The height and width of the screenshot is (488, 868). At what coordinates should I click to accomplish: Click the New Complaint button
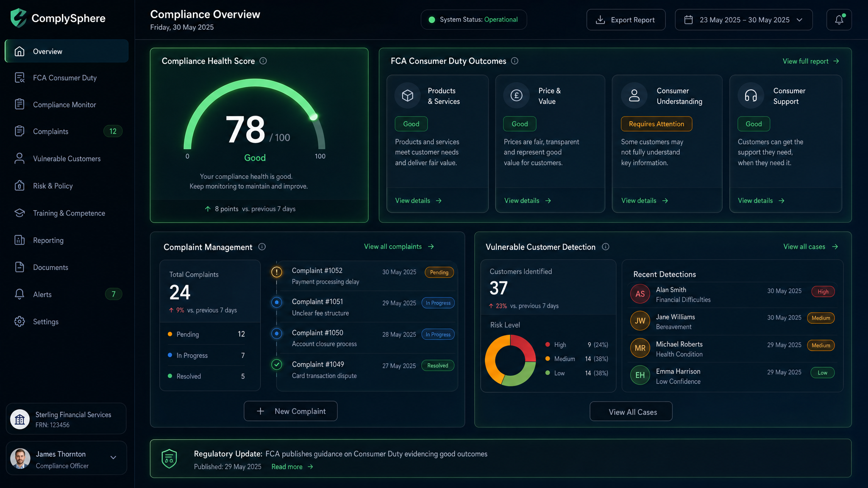pyautogui.click(x=290, y=411)
